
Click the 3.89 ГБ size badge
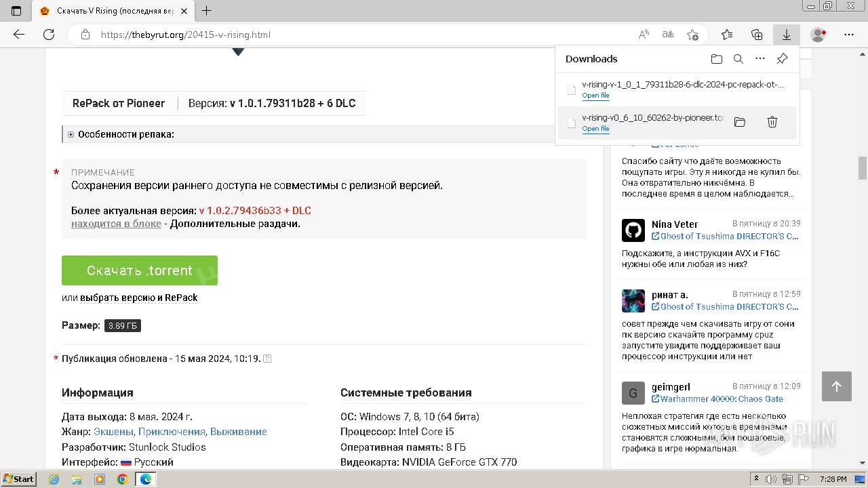[123, 326]
